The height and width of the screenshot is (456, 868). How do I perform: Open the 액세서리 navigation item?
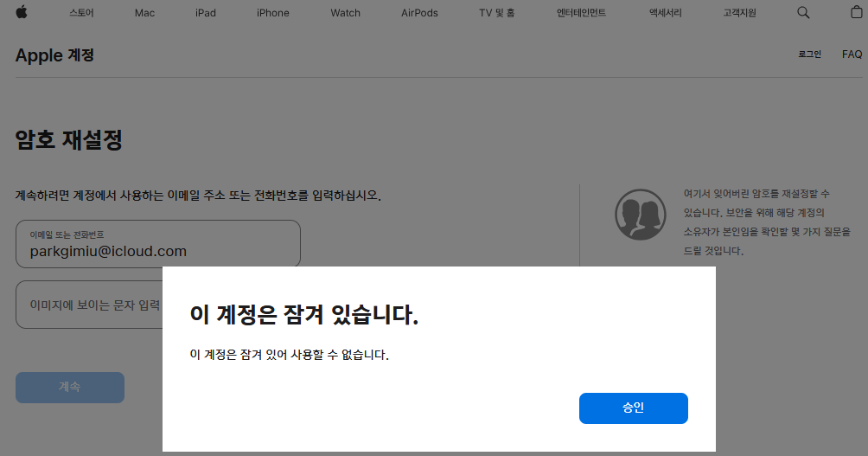[x=665, y=13]
